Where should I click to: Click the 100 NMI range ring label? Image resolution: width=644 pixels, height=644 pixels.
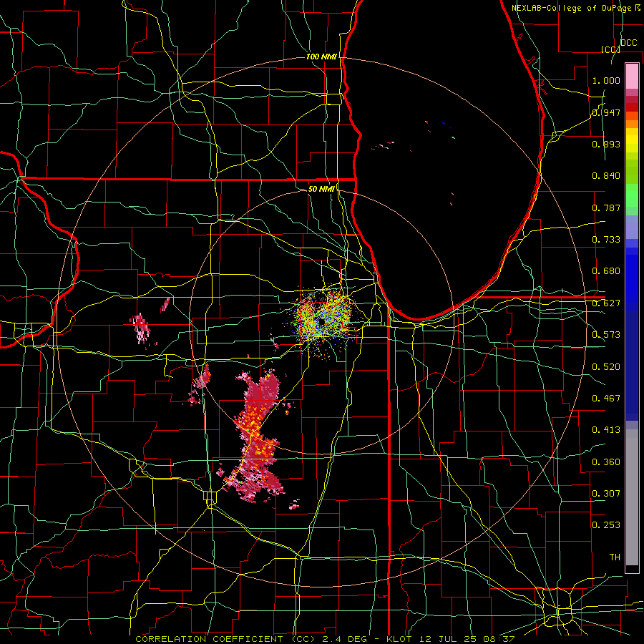pyautogui.click(x=321, y=57)
